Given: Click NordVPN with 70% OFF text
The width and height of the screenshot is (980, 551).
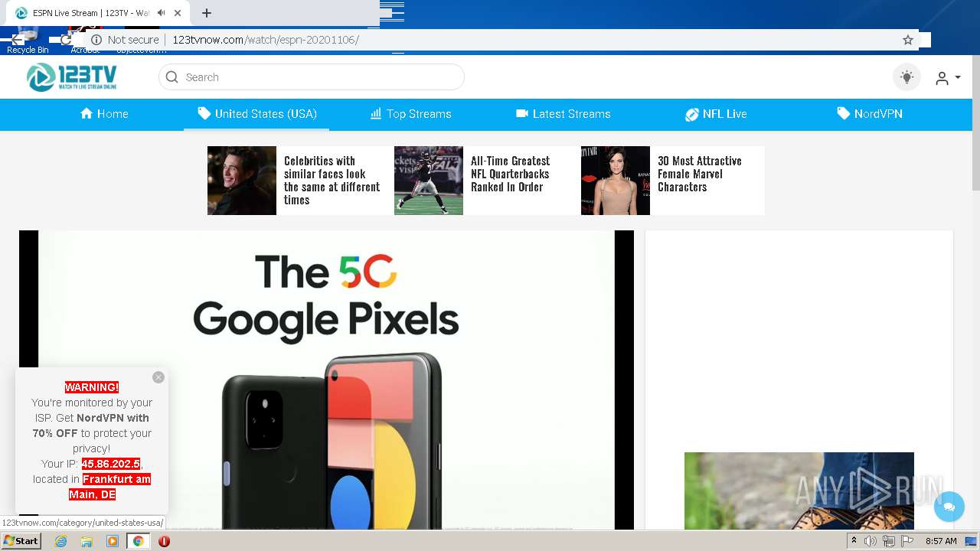Looking at the screenshot, I should (91, 425).
